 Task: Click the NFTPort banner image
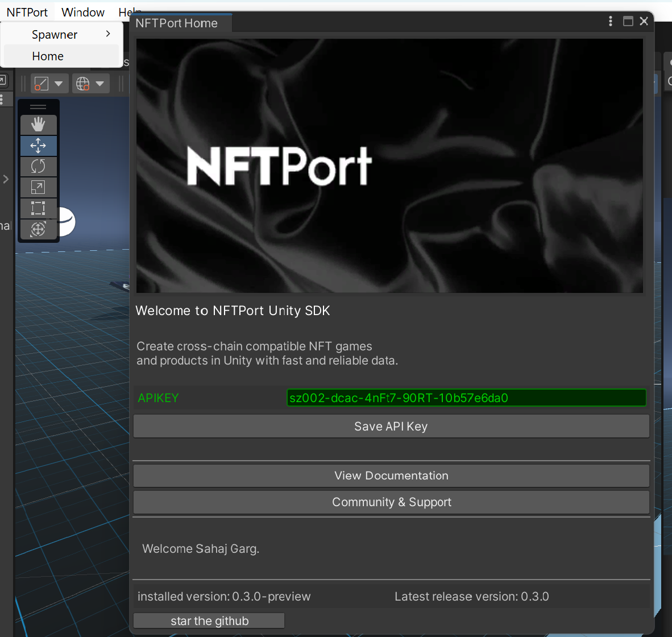click(x=389, y=166)
